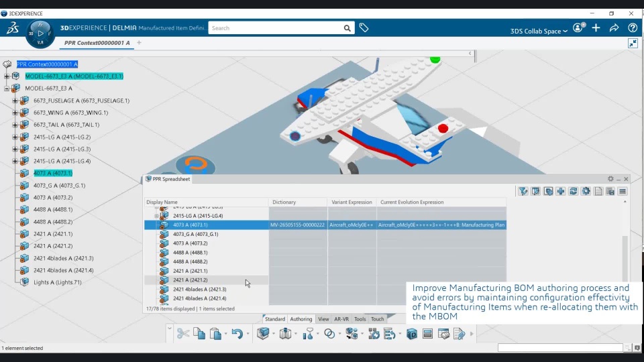Open PPR Spreadsheet settings gear in title bar
This screenshot has width=644, height=362.
coord(610,179)
